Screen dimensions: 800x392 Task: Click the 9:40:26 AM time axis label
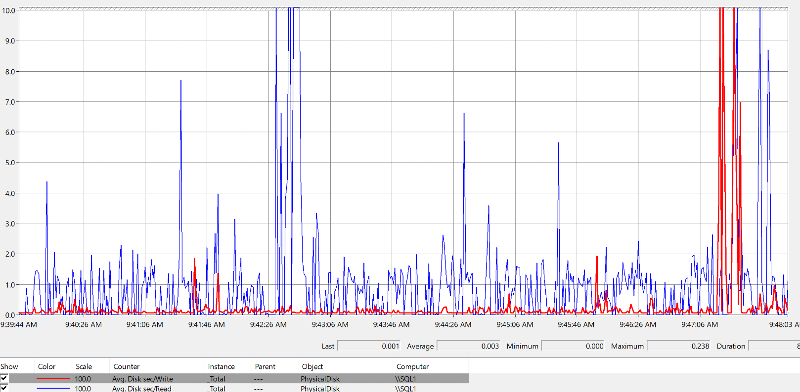83,324
